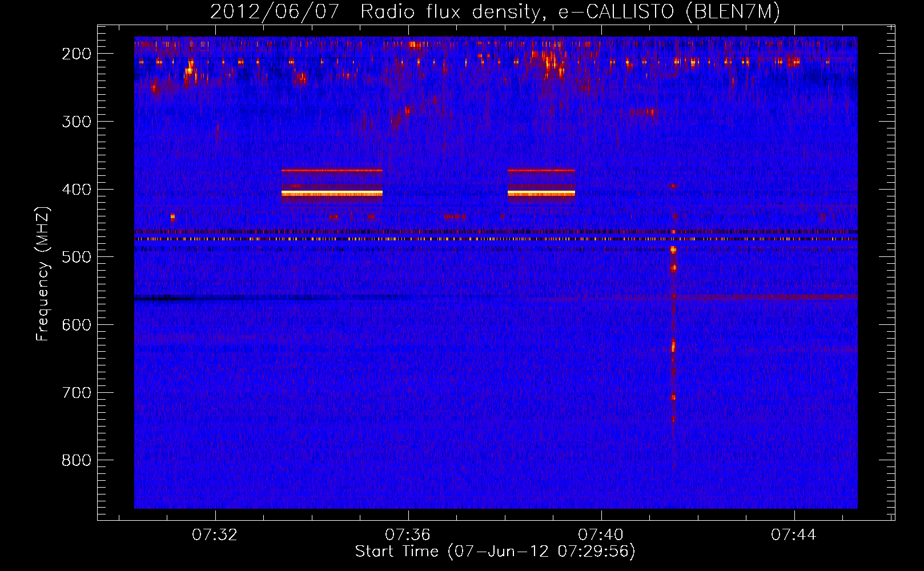Click the 500 frequency tick label
The image size is (924, 571).
[77, 257]
